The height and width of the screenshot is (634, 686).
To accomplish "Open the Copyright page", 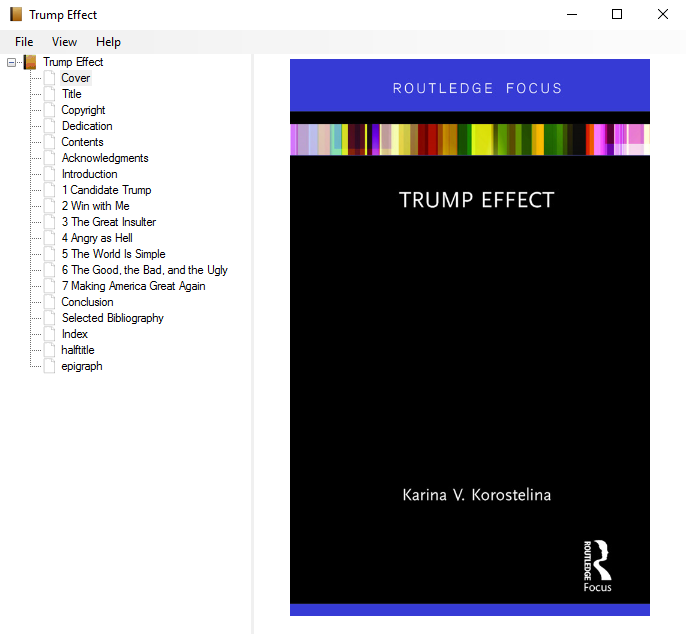I will pos(83,110).
